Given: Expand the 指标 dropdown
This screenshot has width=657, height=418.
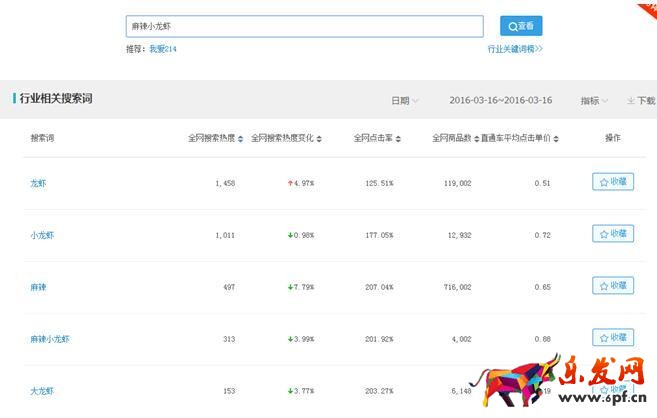Looking at the screenshot, I should click(x=594, y=100).
